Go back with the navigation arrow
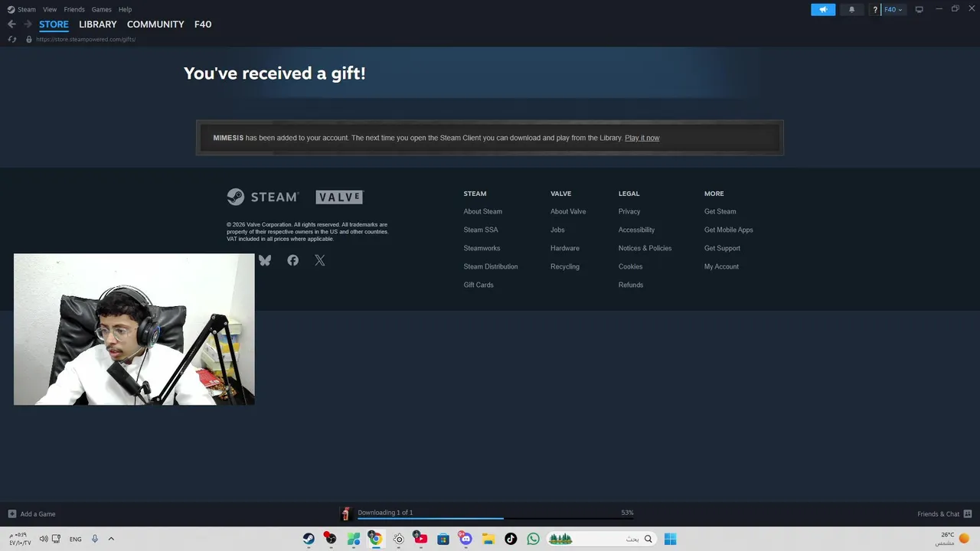 coord(11,24)
